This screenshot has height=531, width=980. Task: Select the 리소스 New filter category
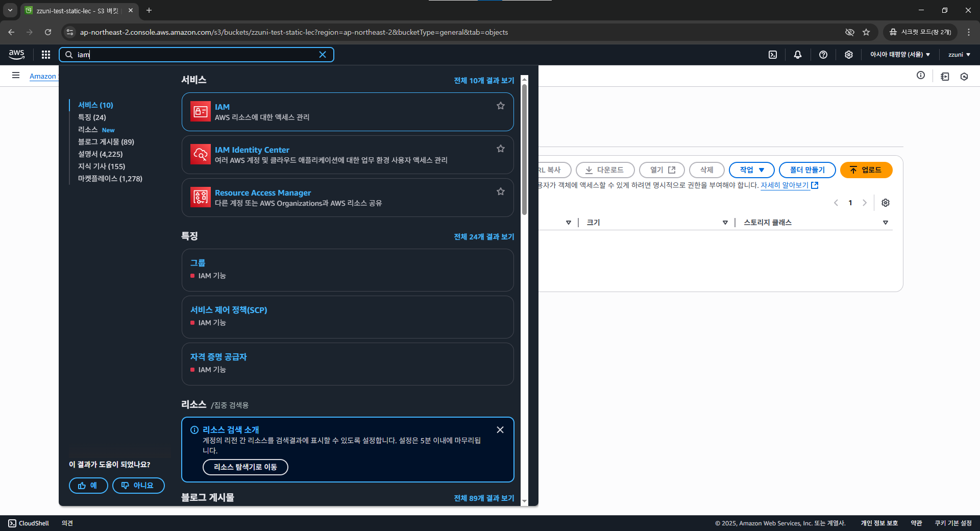tap(96, 130)
